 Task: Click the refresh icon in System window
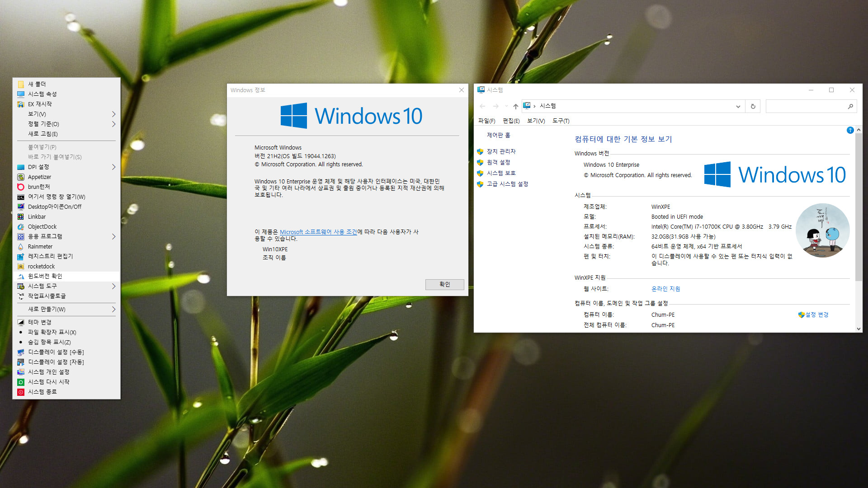753,106
